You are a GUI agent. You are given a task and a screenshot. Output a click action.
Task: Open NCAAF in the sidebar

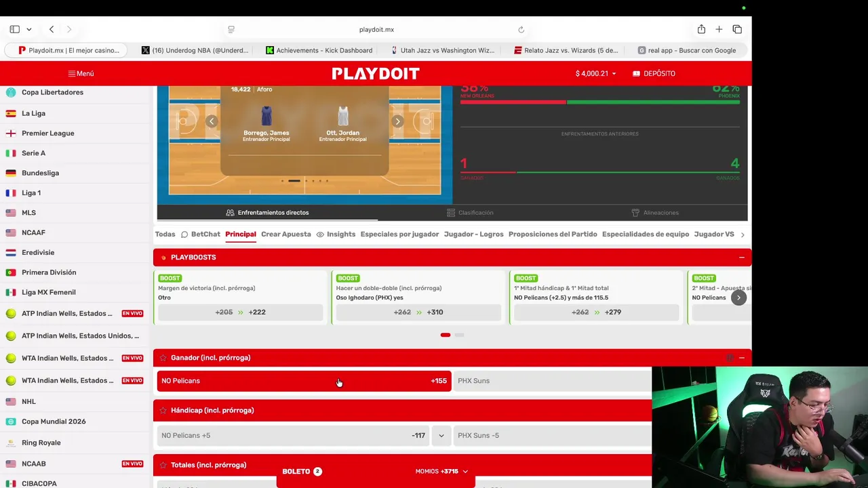click(33, 232)
